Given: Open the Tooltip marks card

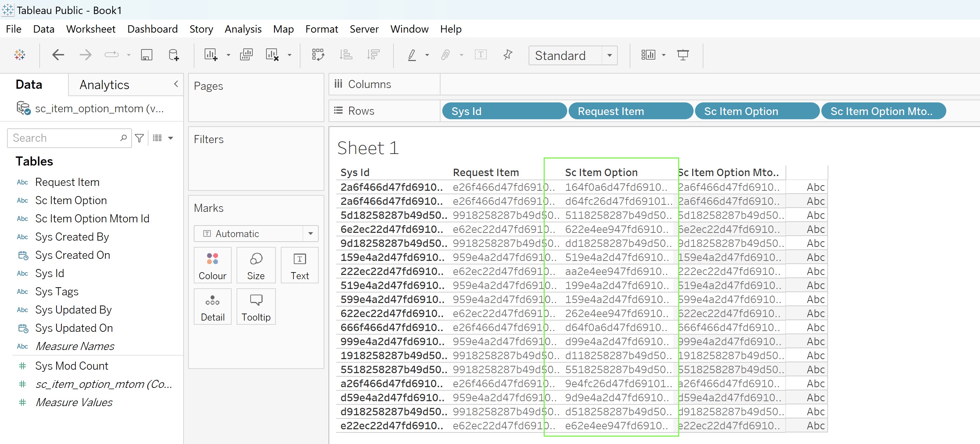Looking at the screenshot, I should pos(256,307).
